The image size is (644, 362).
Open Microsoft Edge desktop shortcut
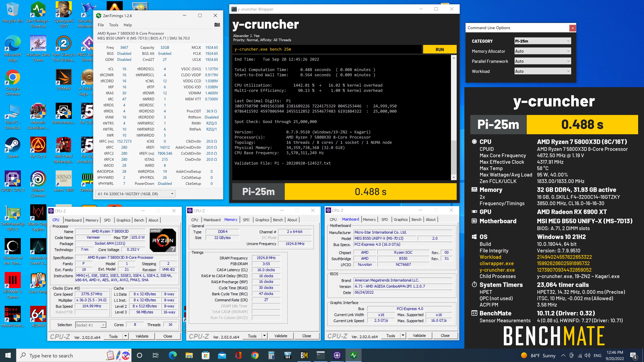click(13, 49)
